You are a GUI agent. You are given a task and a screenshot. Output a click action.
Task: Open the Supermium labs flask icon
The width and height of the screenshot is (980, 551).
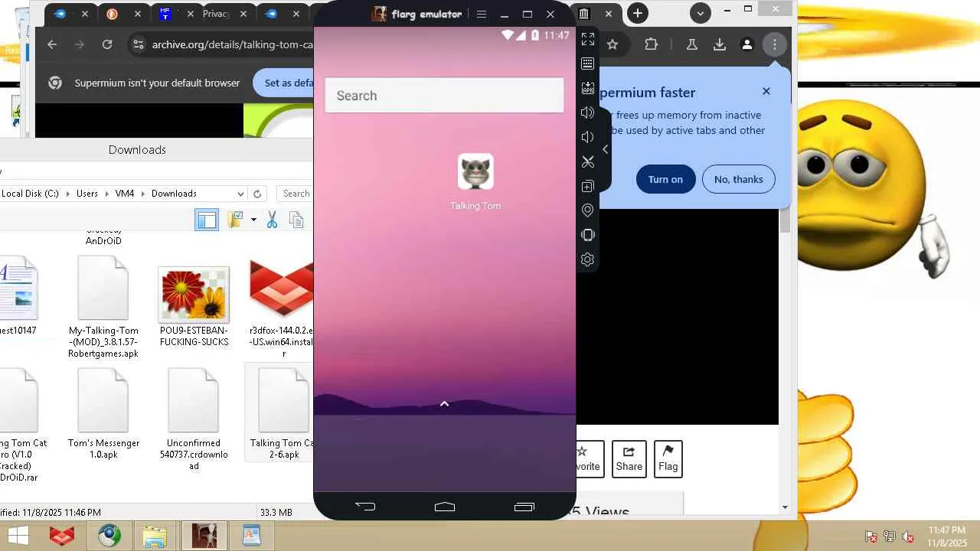[x=692, y=44]
